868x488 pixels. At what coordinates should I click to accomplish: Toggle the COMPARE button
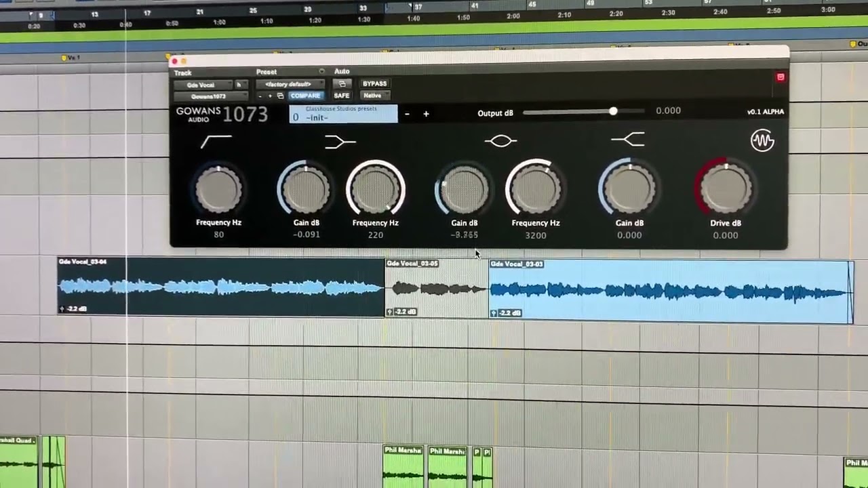(305, 96)
